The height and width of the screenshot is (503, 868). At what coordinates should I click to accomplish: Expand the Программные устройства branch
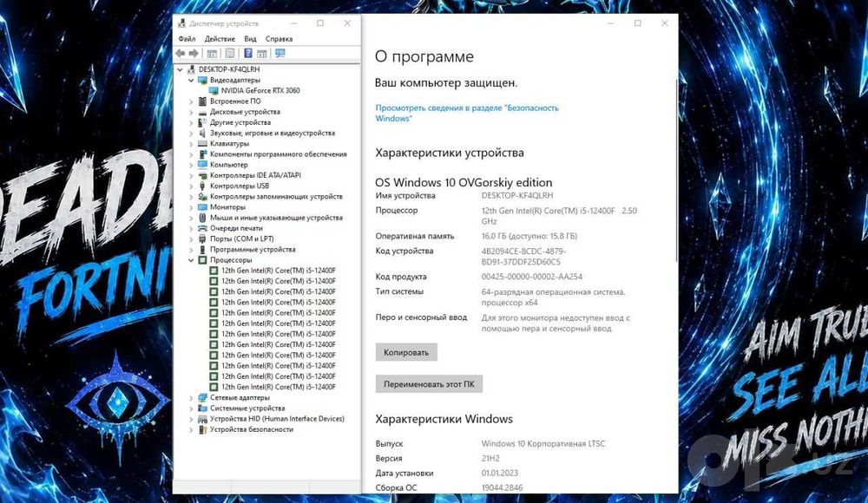coord(191,250)
